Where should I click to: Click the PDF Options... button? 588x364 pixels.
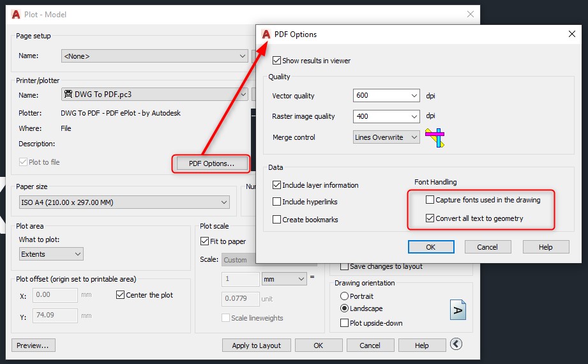[211, 163]
